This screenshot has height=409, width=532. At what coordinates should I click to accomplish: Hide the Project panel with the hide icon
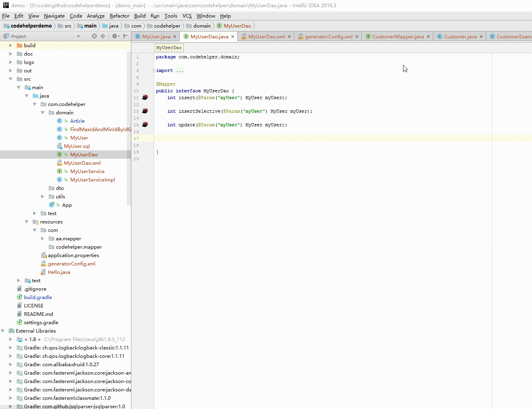(126, 36)
